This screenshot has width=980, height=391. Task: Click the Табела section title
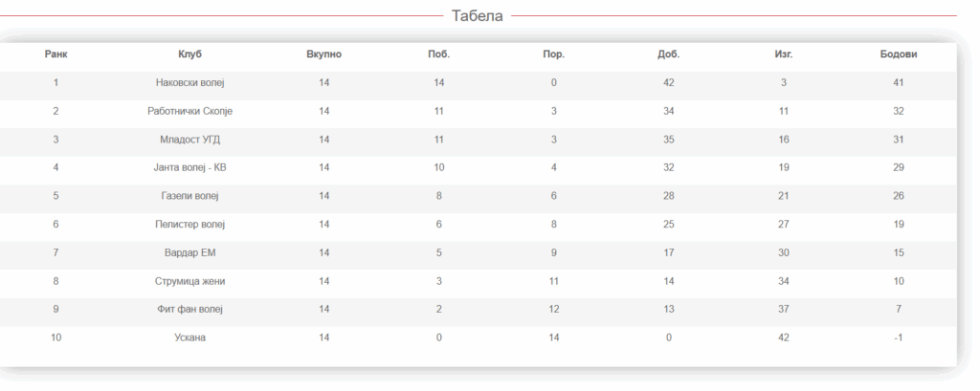click(x=478, y=15)
